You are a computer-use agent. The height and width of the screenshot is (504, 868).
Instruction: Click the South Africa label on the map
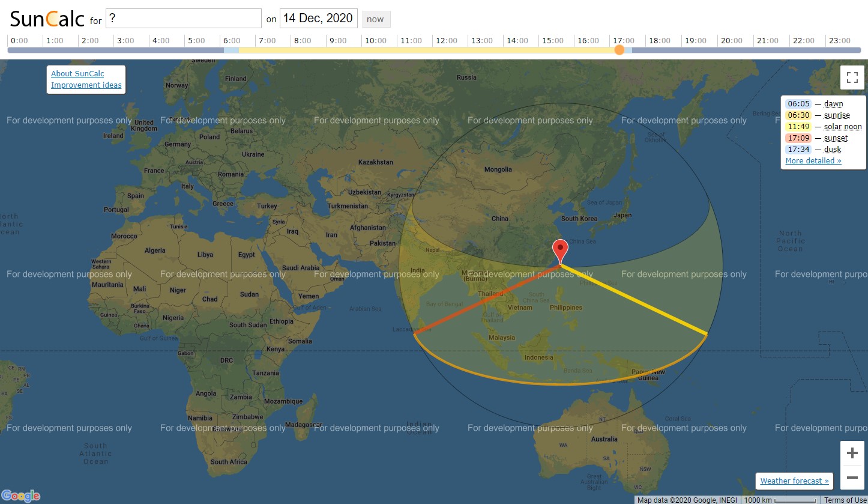pyautogui.click(x=229, y=462)
